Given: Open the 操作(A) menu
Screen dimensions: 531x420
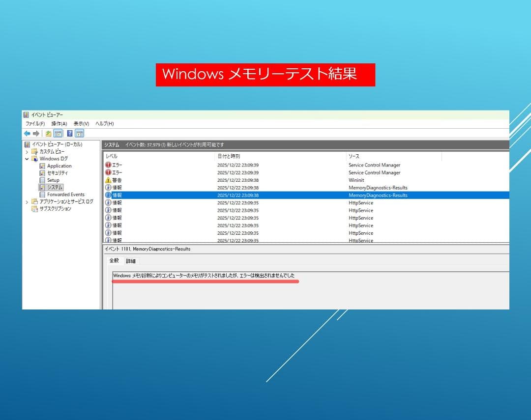Looking at the screenshot, I should pyautogui.click(x=59, y=124).
